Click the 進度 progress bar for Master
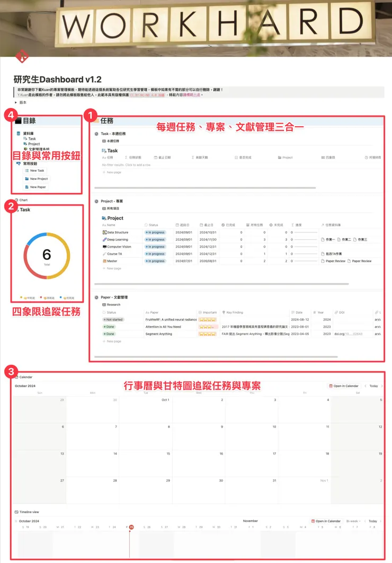Screen dimensions: 392x563 (306, 261)
